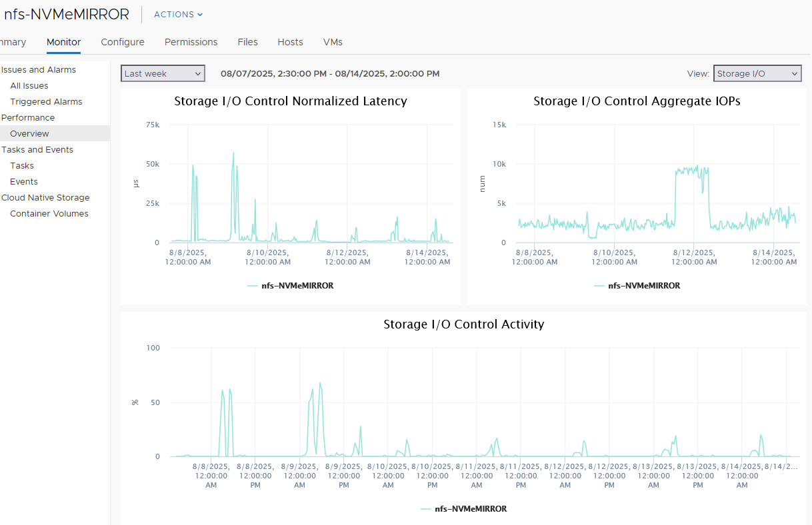Open Events in the sidebar

tap(24, 181)
